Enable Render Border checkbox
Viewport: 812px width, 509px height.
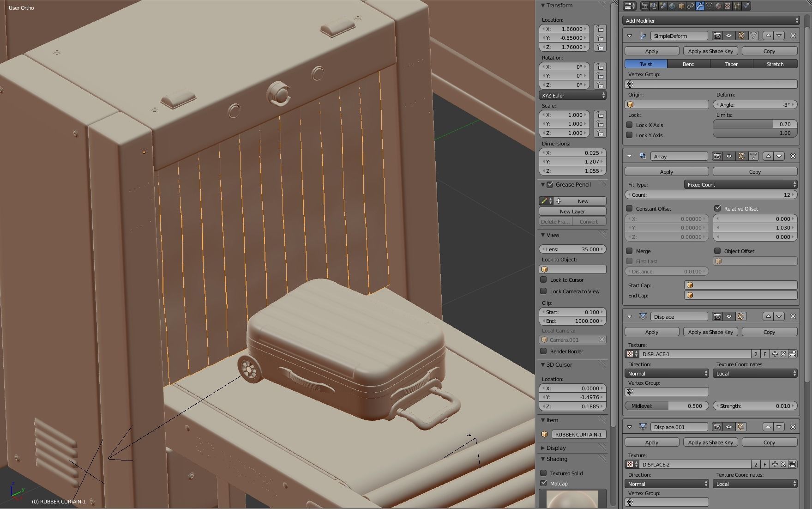tap(544, 351)
